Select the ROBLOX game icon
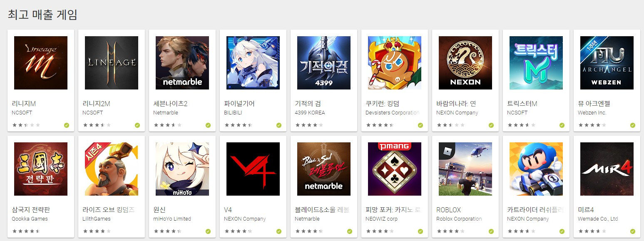 [465, 169]
